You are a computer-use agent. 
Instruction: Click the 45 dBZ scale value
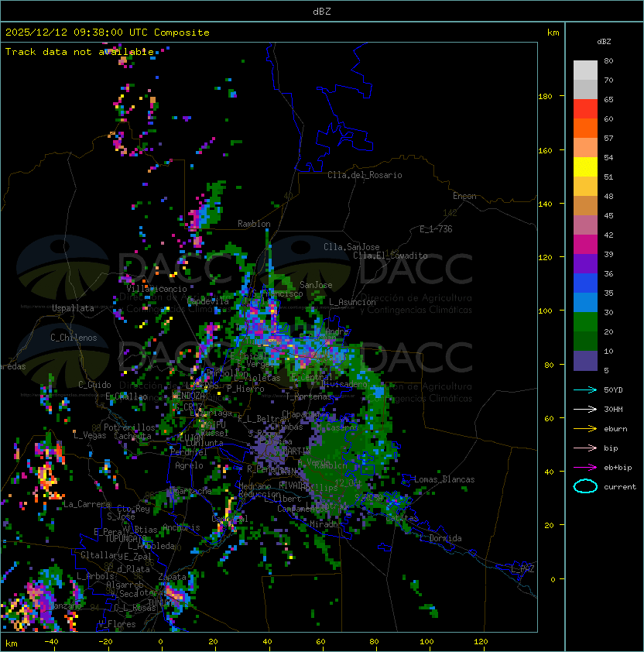608,215
